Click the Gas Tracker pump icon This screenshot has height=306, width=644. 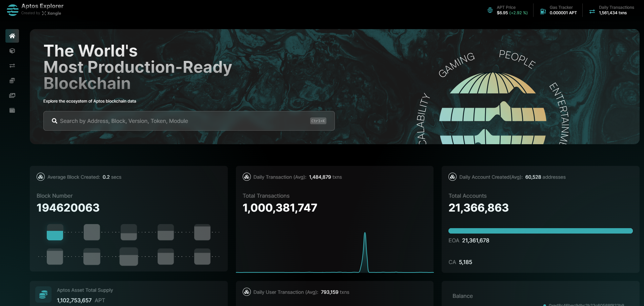[x=543, y=11]
